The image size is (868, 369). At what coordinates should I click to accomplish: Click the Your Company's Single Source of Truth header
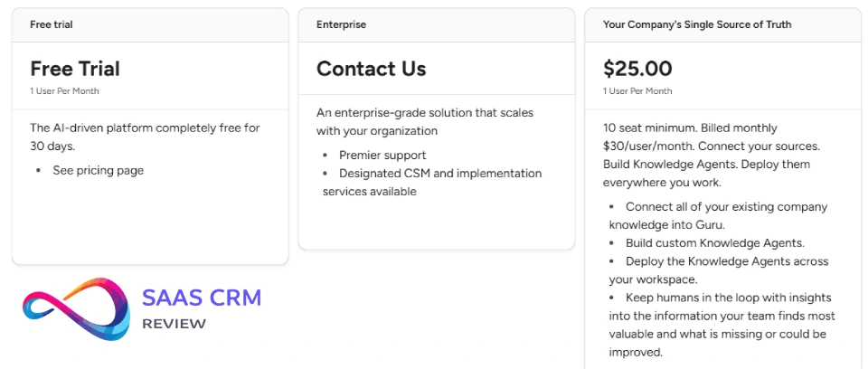tap(697, 24)
